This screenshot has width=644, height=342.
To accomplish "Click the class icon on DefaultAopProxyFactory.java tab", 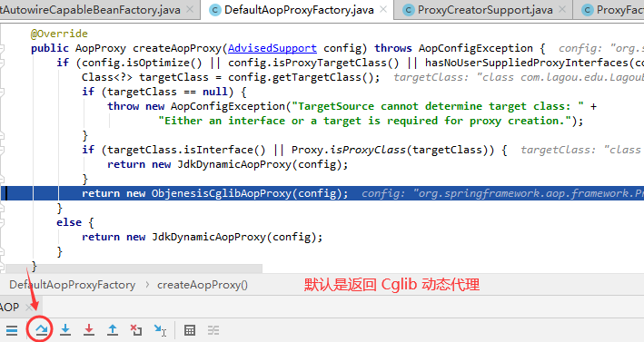I will [214, 10].
